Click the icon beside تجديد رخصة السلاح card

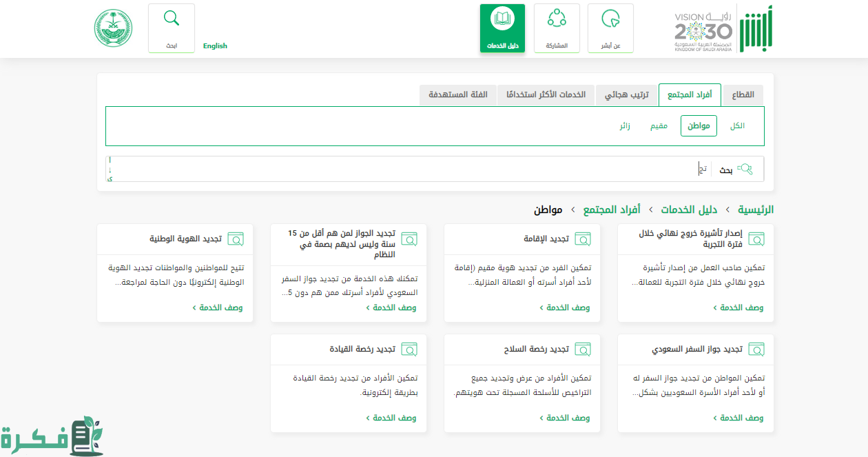click(583, 349)
